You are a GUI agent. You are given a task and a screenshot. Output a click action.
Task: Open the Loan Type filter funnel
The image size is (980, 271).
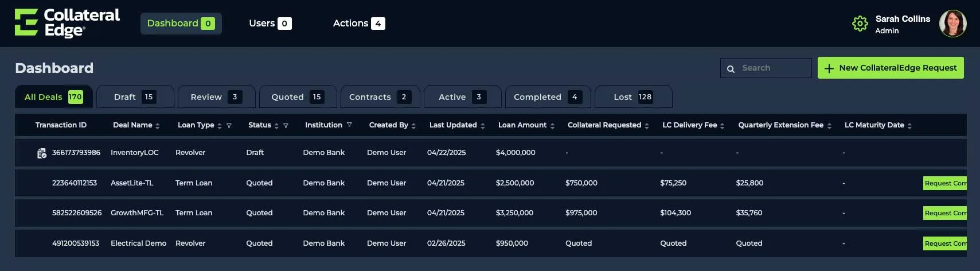[x=229, y=126]
